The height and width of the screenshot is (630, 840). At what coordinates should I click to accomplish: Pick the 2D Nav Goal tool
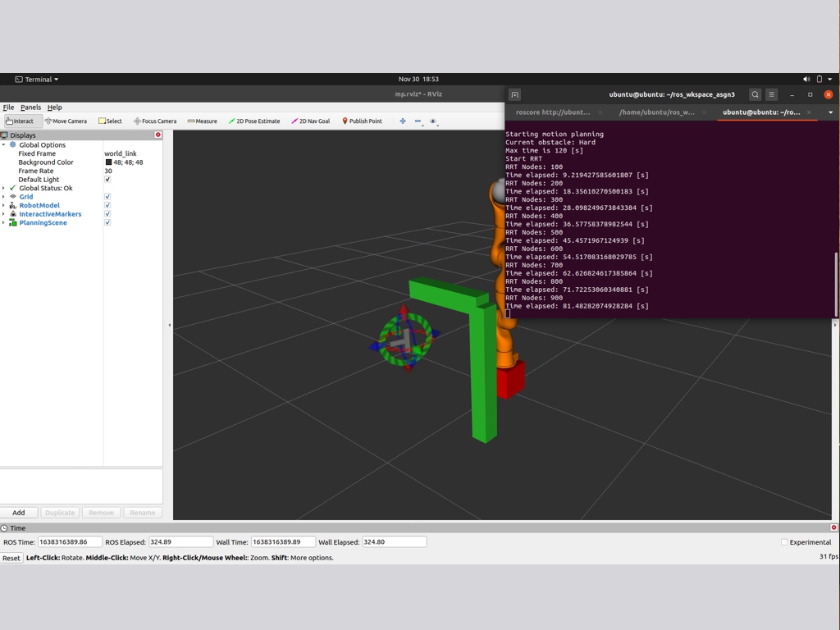click(310, 121)
